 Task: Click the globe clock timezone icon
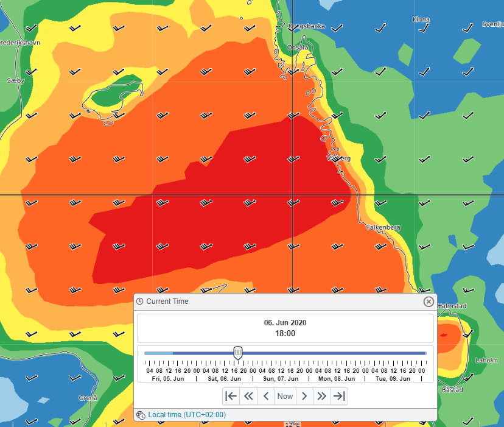tap(141, 415)
